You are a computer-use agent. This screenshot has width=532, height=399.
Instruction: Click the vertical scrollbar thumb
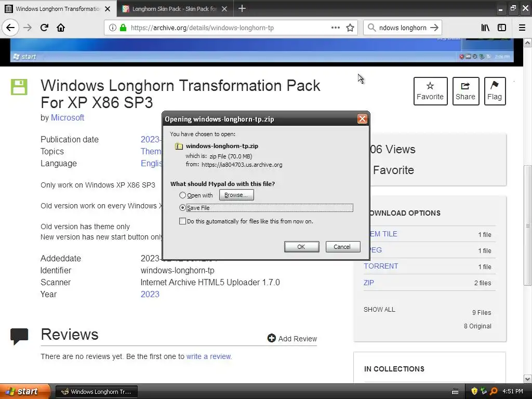click(x=528, y=225)
